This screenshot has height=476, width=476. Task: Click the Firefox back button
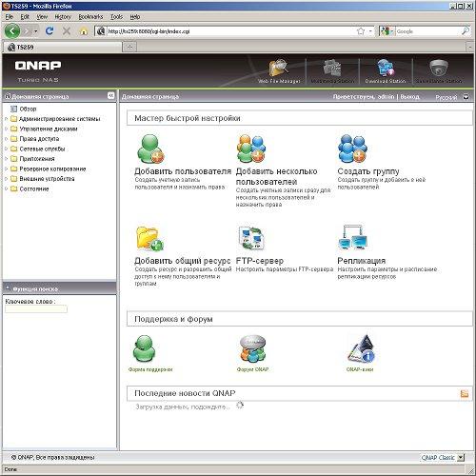(x=12, y=31)
